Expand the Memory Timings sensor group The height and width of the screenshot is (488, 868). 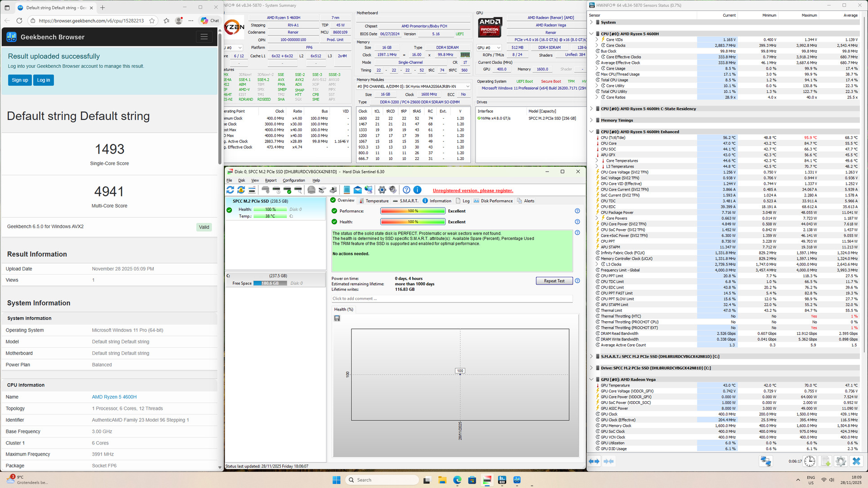point(592,120)
